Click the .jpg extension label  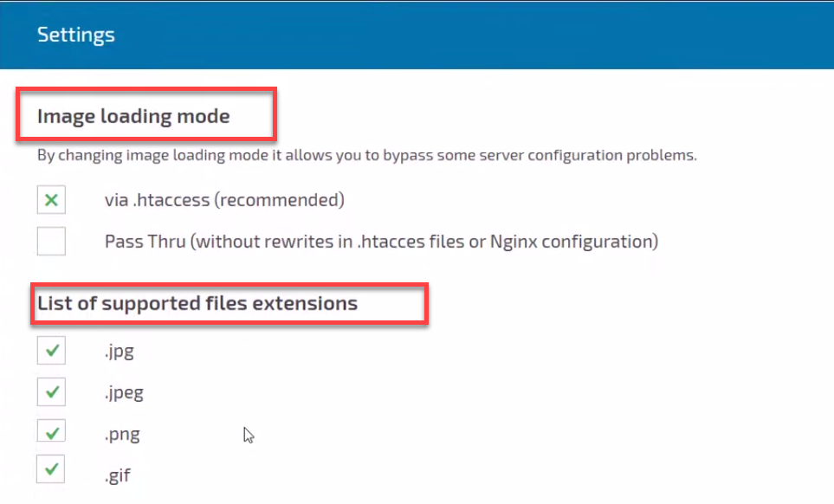click(x=120, y=352)
